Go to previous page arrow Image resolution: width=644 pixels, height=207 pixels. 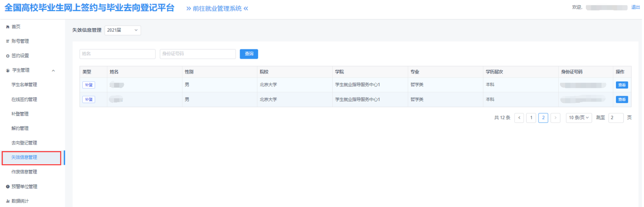[519, 118]
